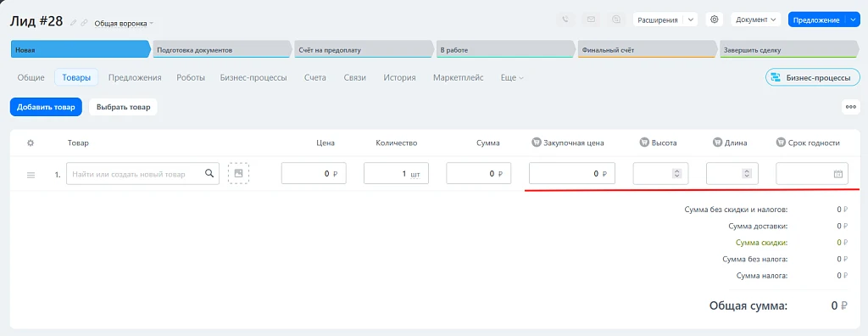Open the Счета tab
Viewport: 868px width, 336px height.
pos(315,77)
